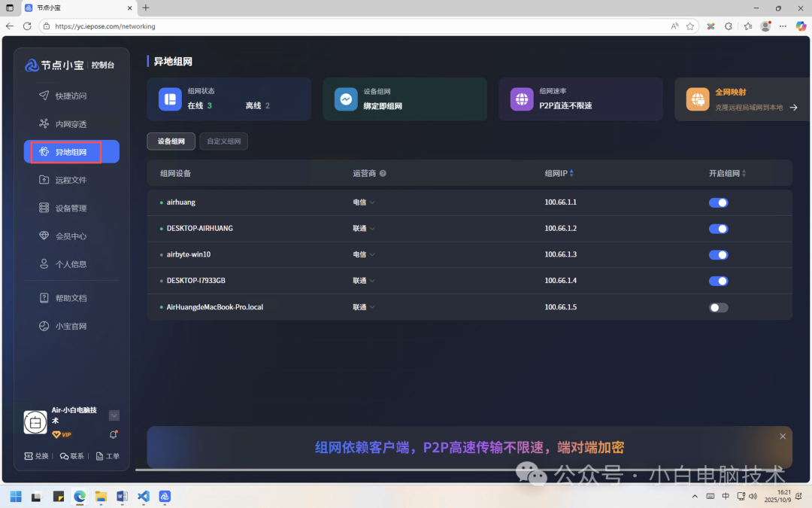Open carrier dropdown for airhuang

tap(364, 202)
